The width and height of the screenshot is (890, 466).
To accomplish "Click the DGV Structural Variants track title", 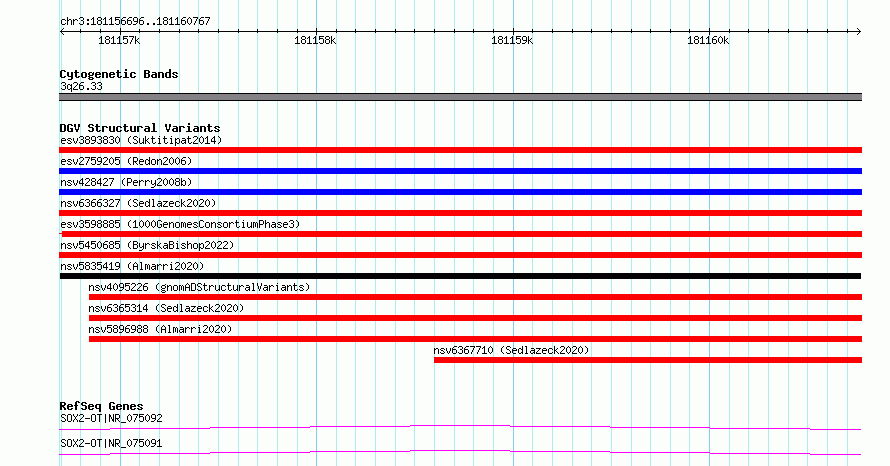I will tap(140, 128).
